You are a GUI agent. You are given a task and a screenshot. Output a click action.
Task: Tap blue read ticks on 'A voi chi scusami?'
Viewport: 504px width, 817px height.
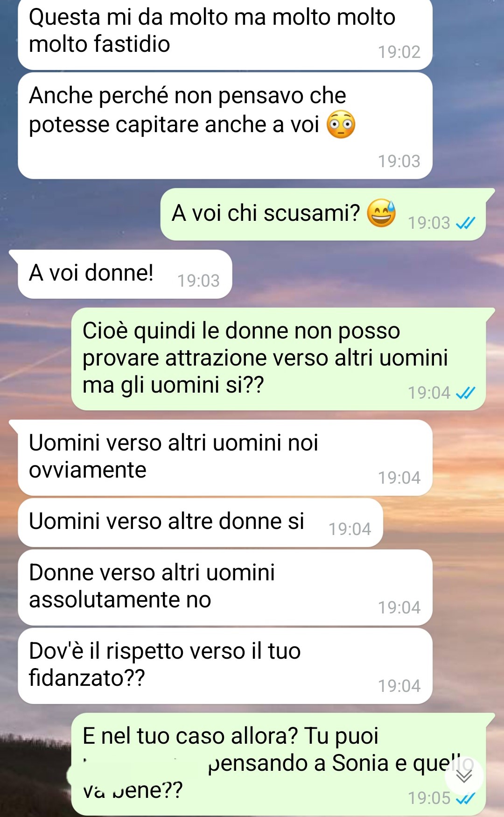pos(465,223)
